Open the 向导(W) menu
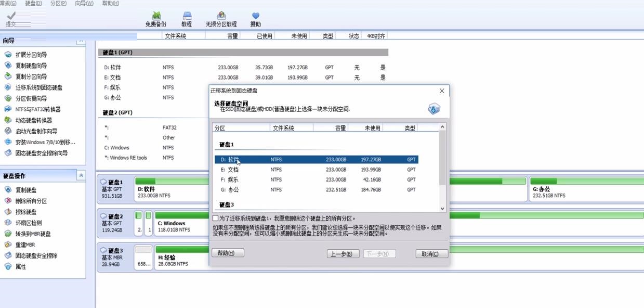The width and height of the screenshot is (644, 308). (x=84, y=4)
